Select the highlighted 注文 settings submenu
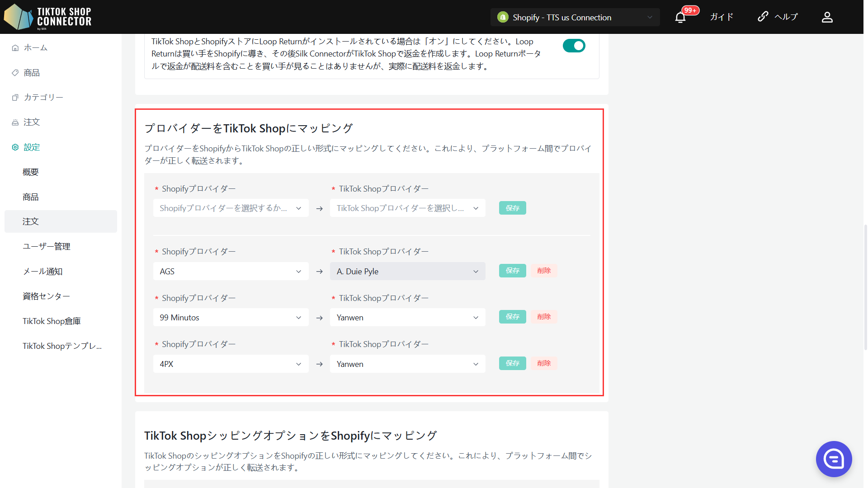Screen dimensions: 868x488 point(61,221)
